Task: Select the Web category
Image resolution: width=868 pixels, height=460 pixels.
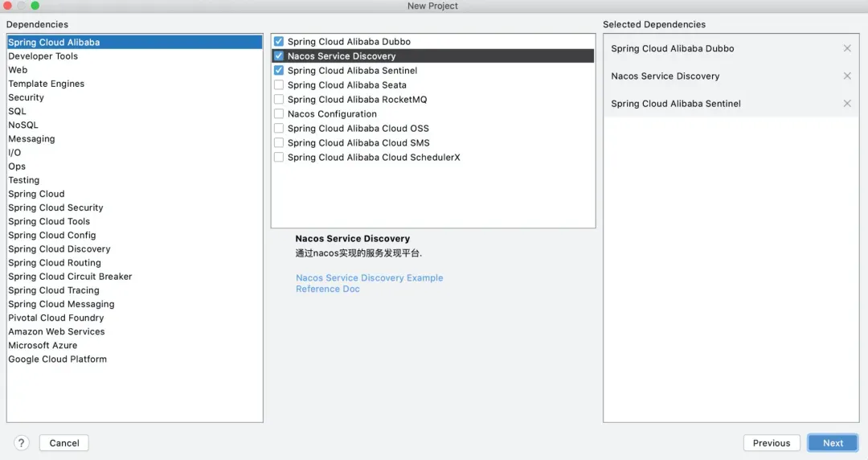Action: point(134,70)
